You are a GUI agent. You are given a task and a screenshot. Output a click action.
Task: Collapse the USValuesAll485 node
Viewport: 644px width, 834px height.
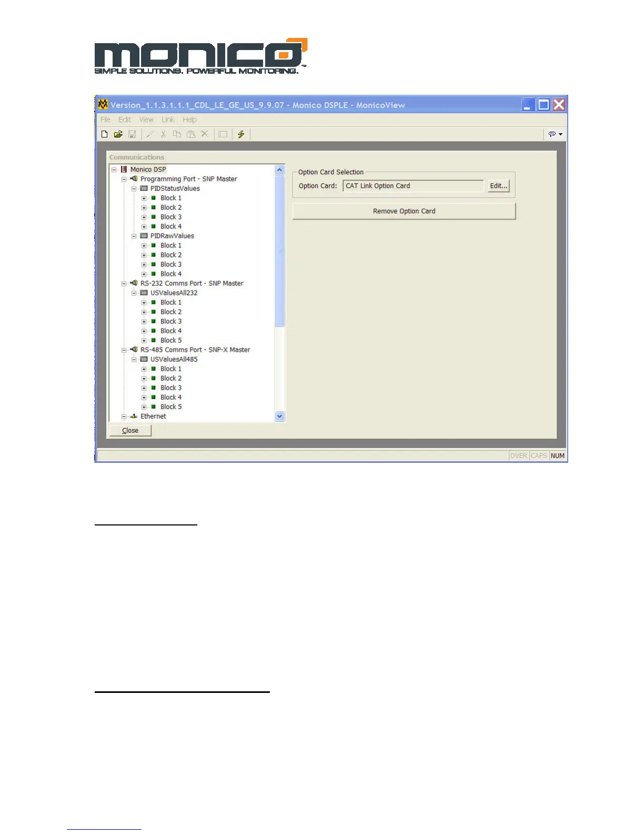pyautogui.click(x=134, y=359)
